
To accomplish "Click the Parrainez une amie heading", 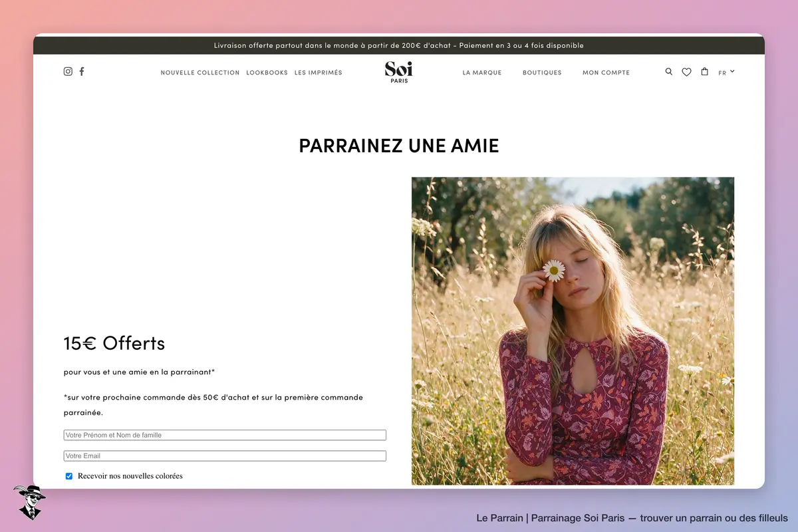I will tap(399, 146).
